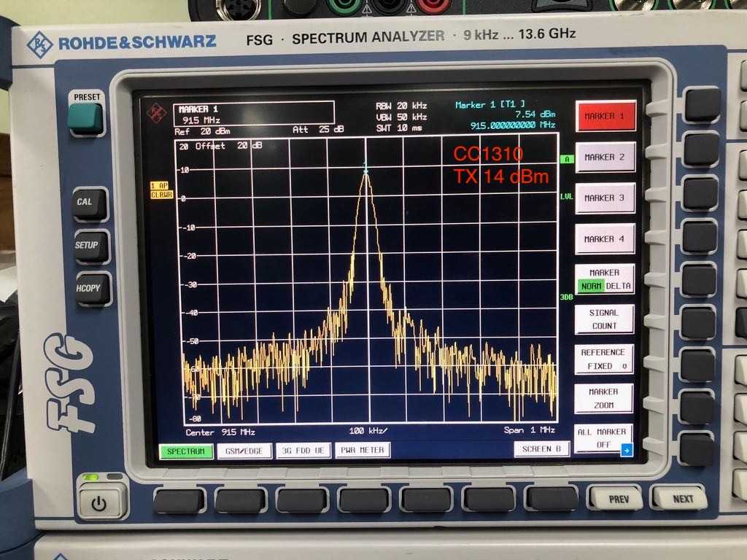This screenshot has width=747, height=560.
Task: Activate the SIGNAL COUNT softkey
Action: (604, 319)
